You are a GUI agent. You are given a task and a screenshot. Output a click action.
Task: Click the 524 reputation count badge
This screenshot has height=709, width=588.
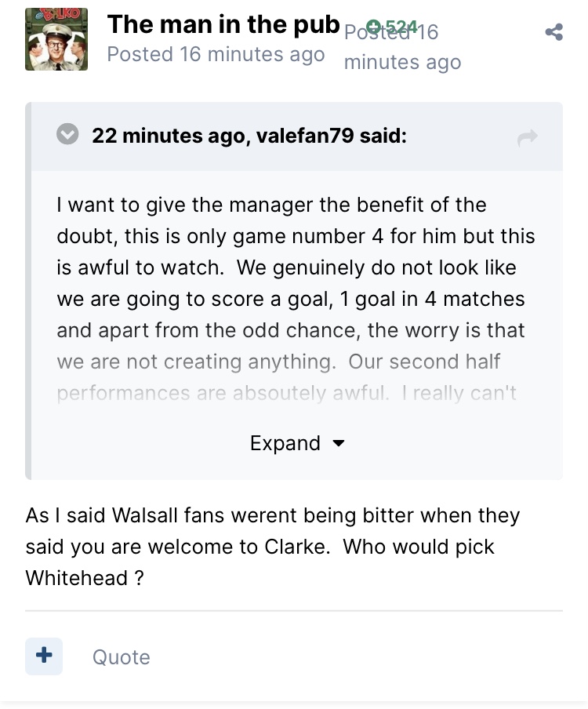click(402, 25)
